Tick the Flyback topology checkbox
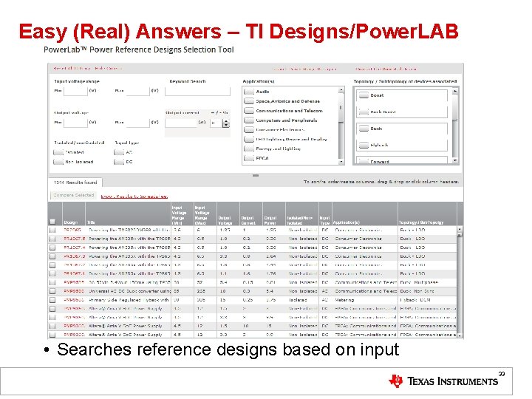 (364, 146)
